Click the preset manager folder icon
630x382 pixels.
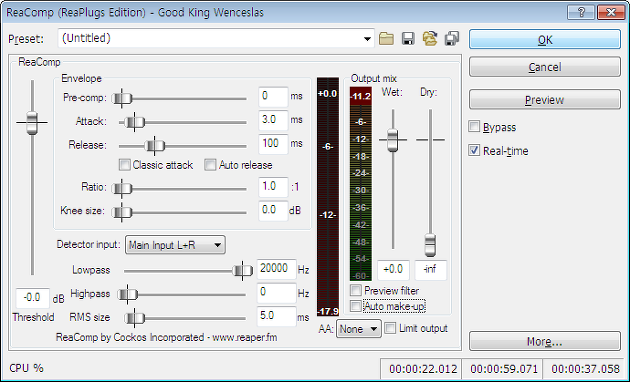coord(430,39)
